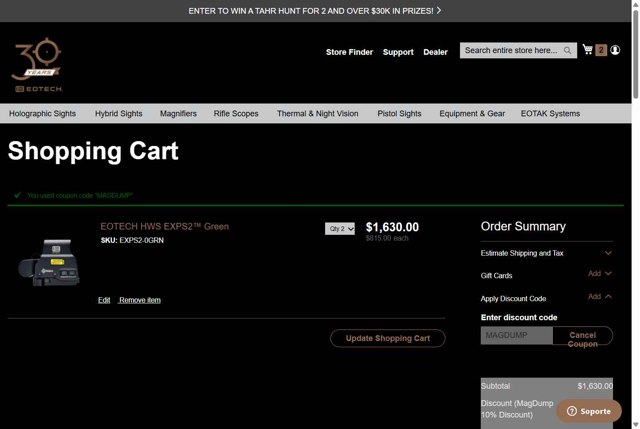Expand Estimate Shipping and Tax section

coord(546,253)
